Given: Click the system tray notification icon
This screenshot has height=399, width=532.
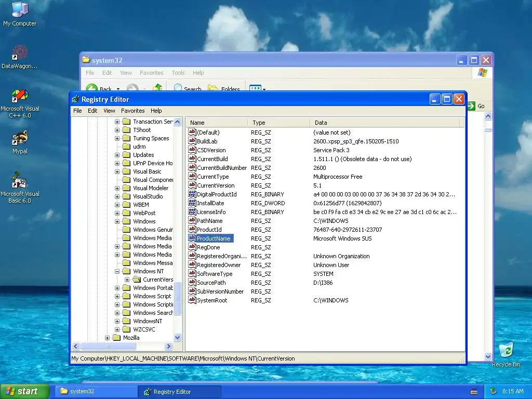Looking at the screenshot, I should [x=494, y=391].
